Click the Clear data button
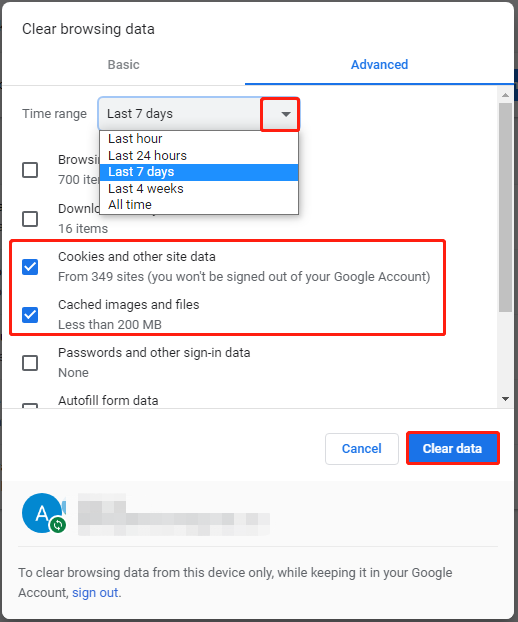This screenshot has height=622, width=518. coord(453,448)
